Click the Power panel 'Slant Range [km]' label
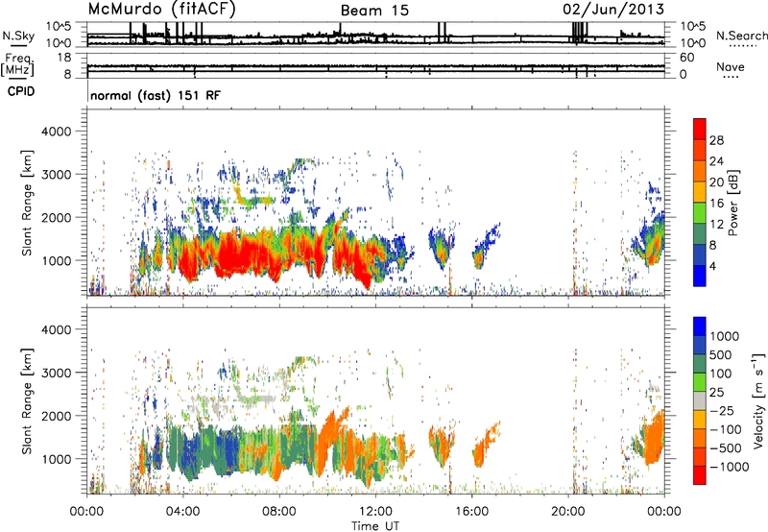768x532 pixels. pos(27,203)
